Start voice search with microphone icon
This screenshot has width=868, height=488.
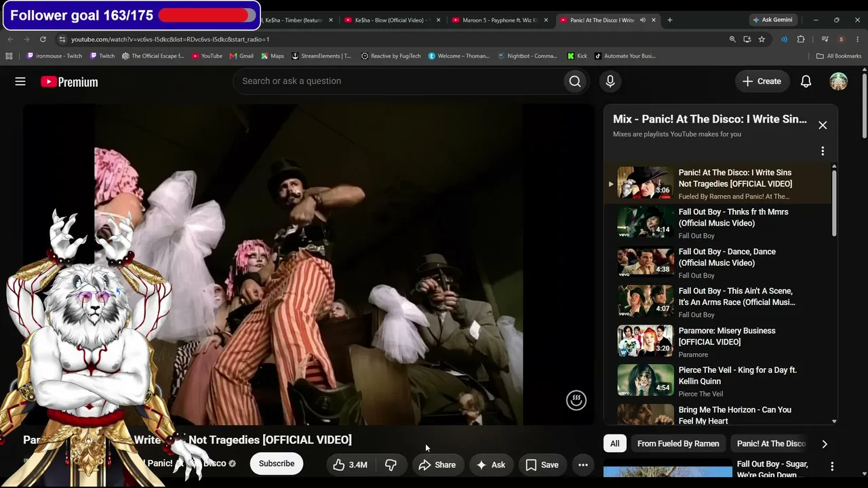(x=610, y=81)
